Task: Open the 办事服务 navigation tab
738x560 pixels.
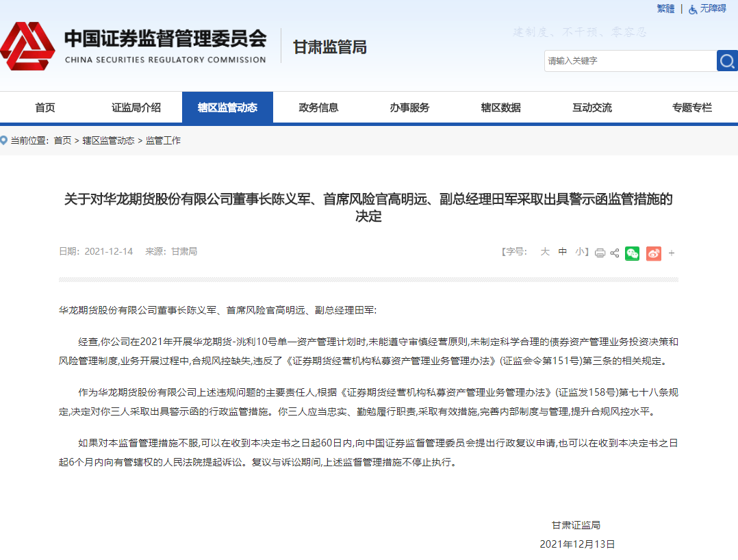Action: pos(409,107)
